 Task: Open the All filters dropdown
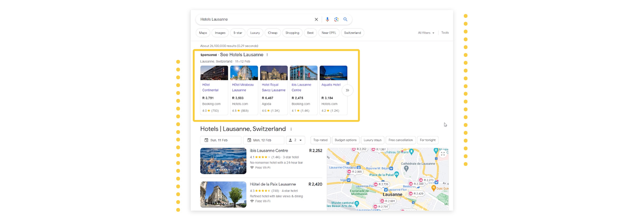[426, 33]
